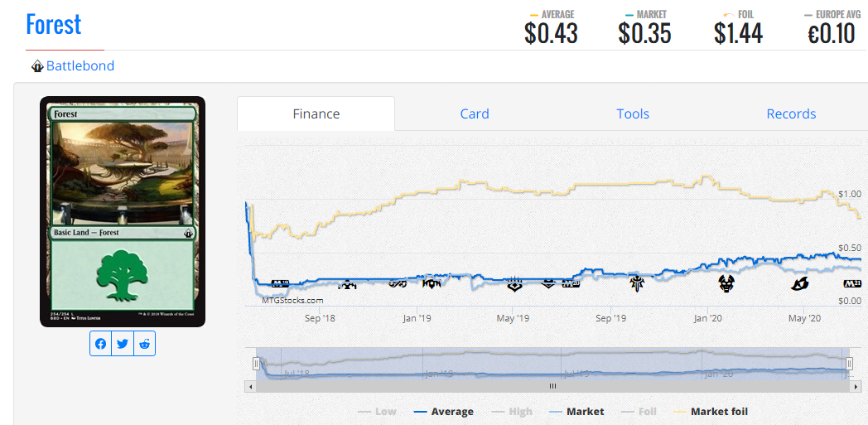The height and width of the screenshot is (425, 868).
Task: Open the Records tab
Action: (x=791, y=114)
